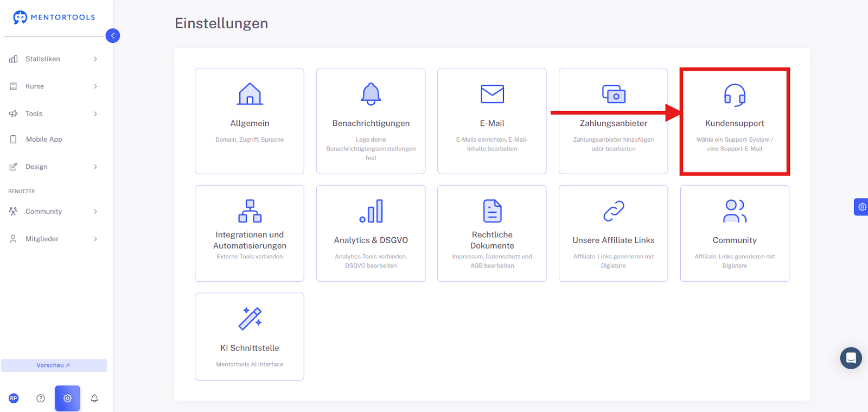Screen dimensions: 868x412
Task: Click 'Impressum, Datenschutz und AGB bearbeiten' text
Action: [x=492, y=261]
